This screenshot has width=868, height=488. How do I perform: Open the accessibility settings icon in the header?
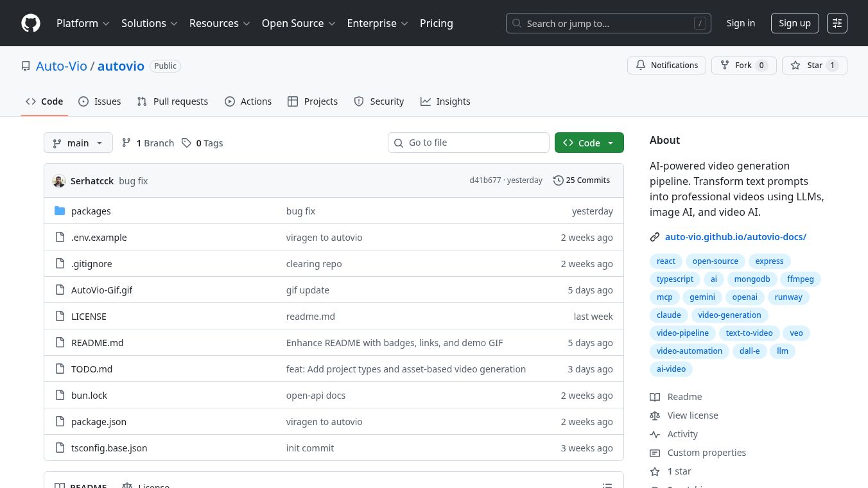[x=837, y=23]
